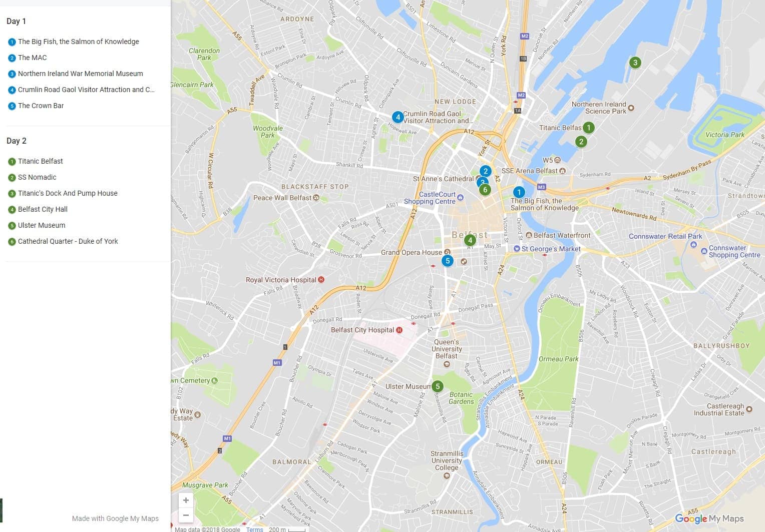
Task: Select SS Nomadic in Day 2 list
Action: point(37,177)
